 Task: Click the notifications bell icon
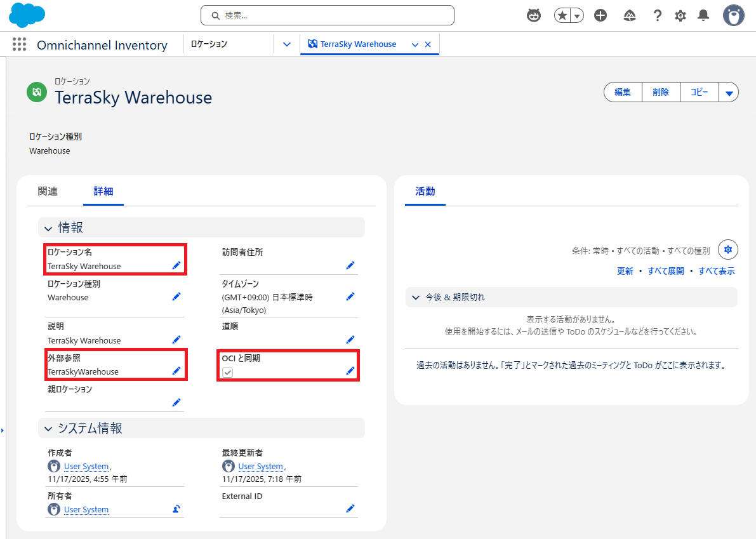click(703, 15)
